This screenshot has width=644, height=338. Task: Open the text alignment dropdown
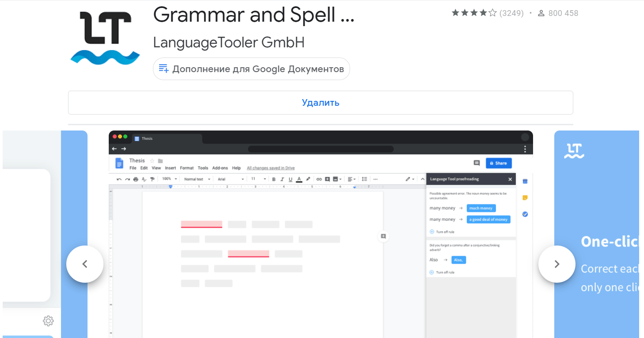click(x=352, y=179)
